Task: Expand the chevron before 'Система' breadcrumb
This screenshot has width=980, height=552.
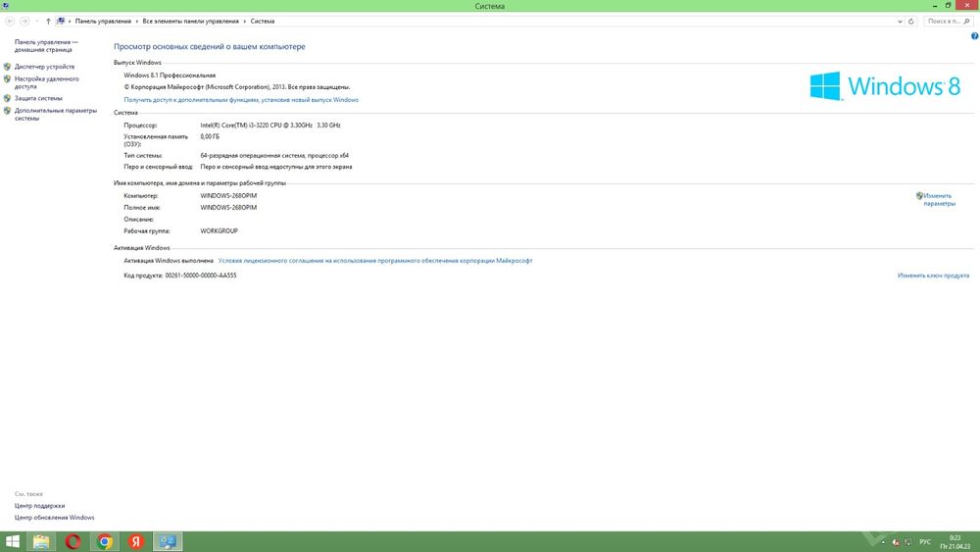Action: coord(245,22)
